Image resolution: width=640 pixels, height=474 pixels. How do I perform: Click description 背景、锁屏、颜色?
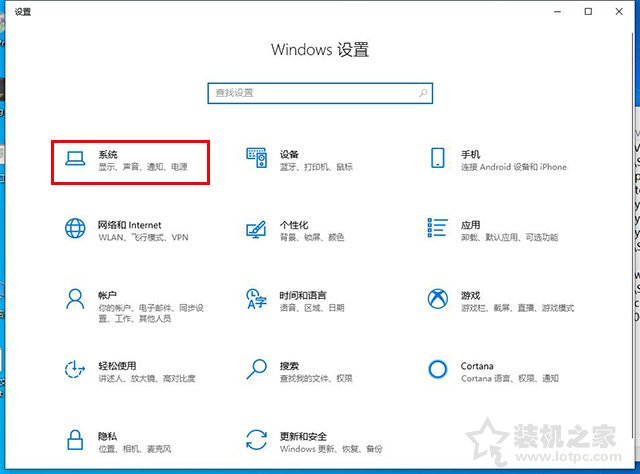tap(312, 237)
